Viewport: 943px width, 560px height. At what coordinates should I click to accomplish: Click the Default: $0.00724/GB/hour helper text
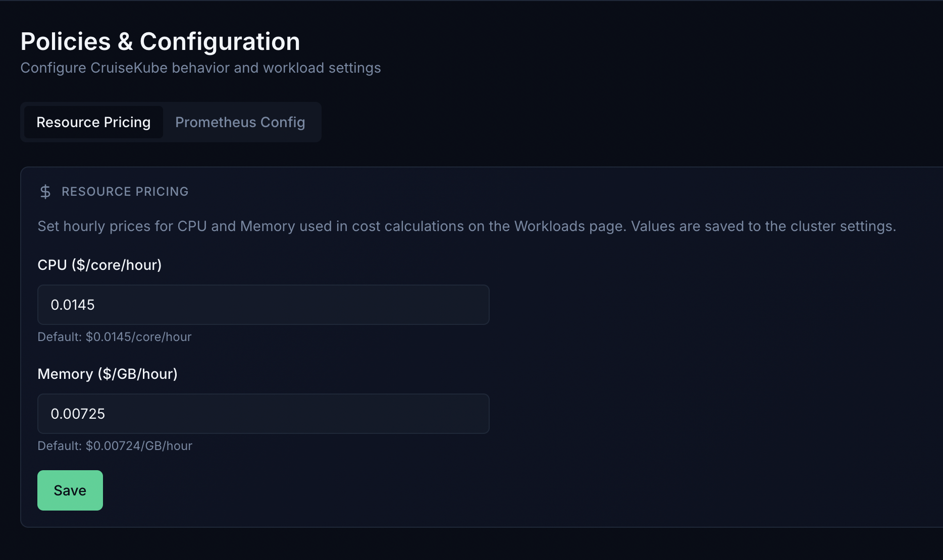pos(115,445)
